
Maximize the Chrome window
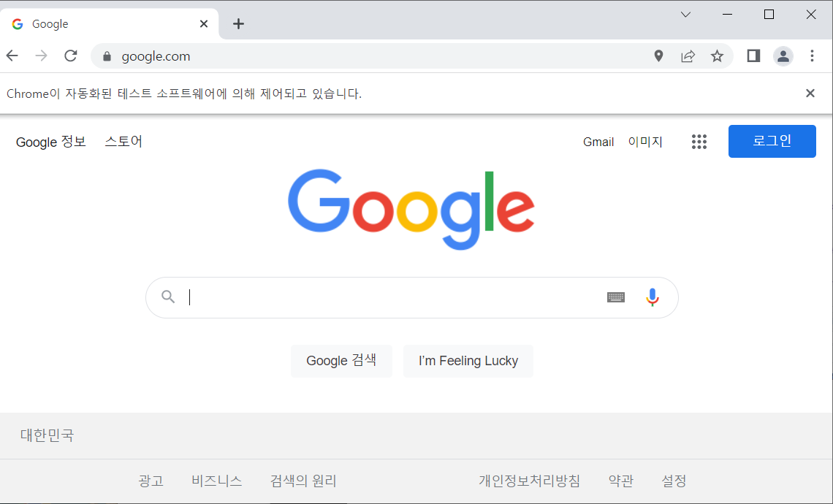(x=769, y=15)
